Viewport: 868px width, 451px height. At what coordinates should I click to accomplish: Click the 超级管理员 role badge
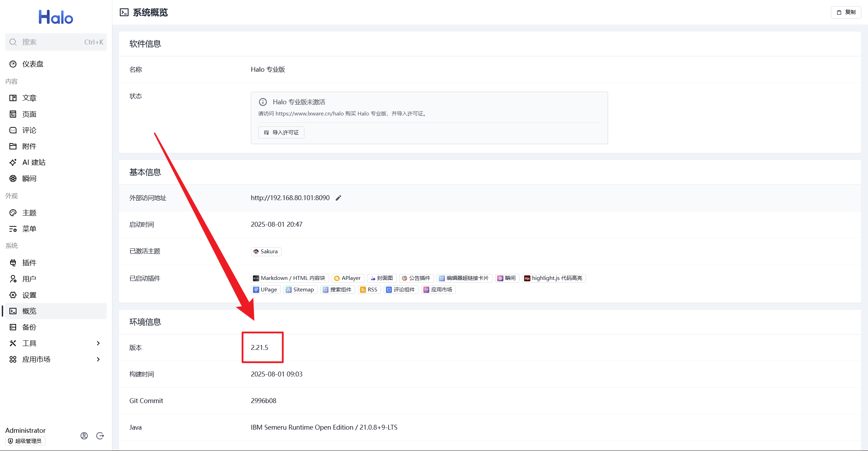click(25, 441)
